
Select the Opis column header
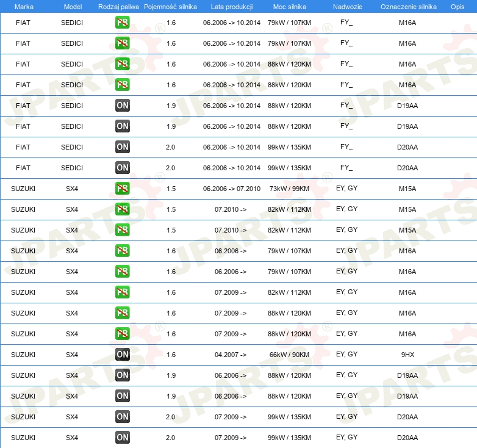pyautogui.click(x=457, y=7)
